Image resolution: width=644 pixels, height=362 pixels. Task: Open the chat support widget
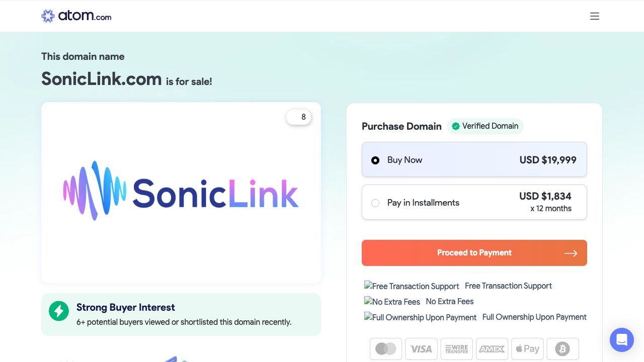point(621,340)
